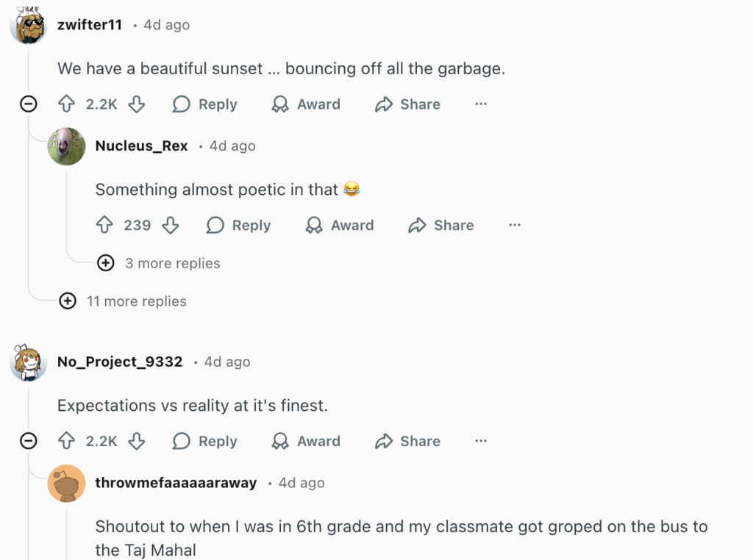Downvote No_Project_9332's expectations comment
The image size is (753, 560).
[137, 441]
